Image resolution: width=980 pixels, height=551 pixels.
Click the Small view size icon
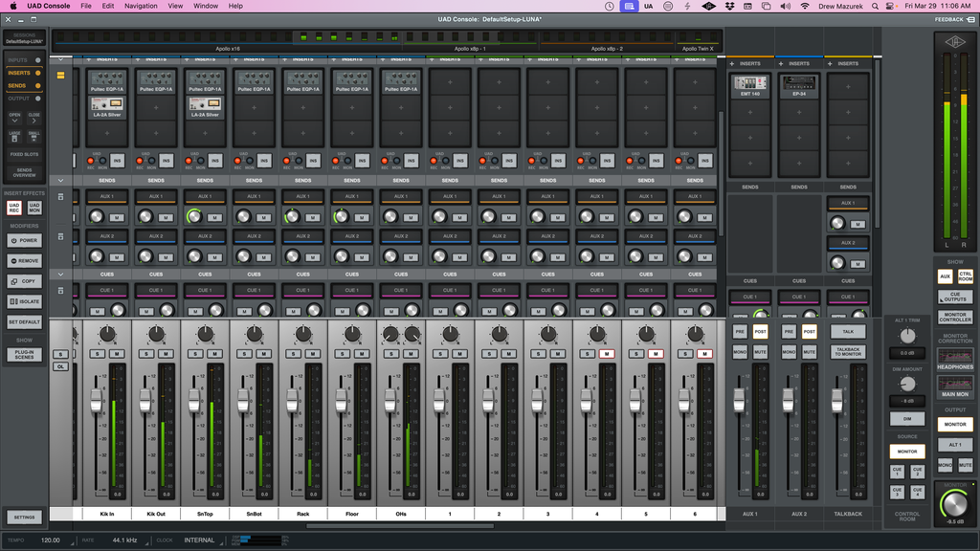[x=33, y=136]
